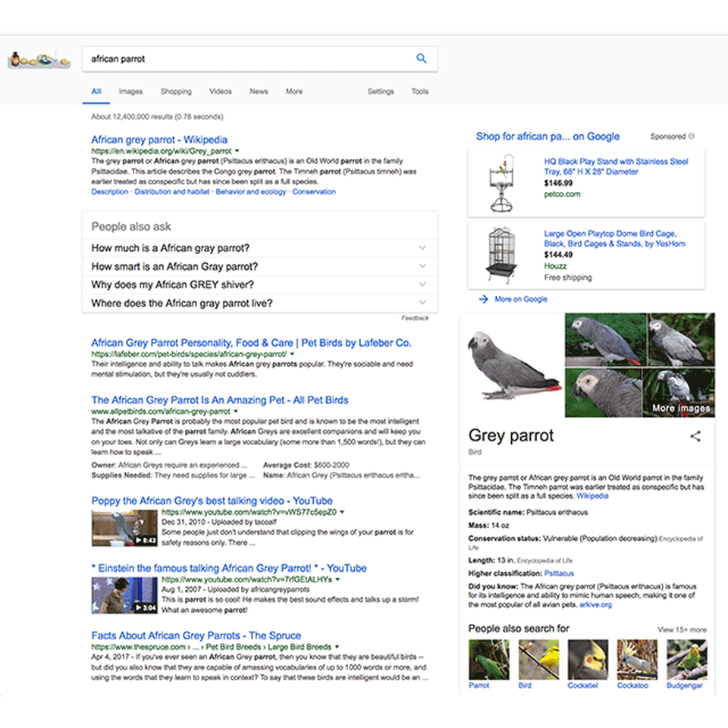Open Einstein YouTube result URL dropdown arrow
Viewport: 728px width, 728px height.
pyautogui.click(x=337, y=579)
